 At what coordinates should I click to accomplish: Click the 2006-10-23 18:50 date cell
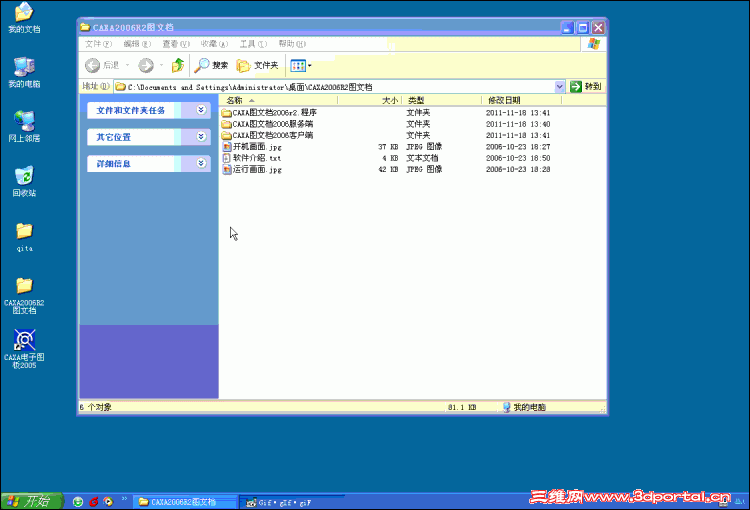point(518,158)
